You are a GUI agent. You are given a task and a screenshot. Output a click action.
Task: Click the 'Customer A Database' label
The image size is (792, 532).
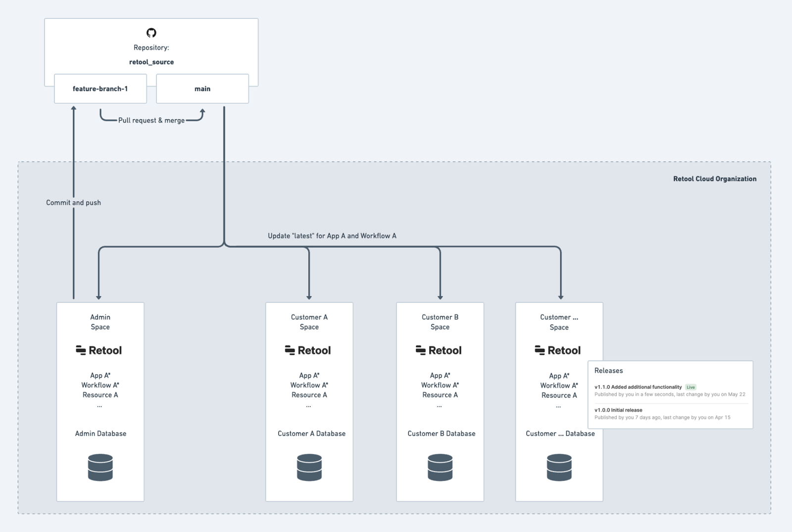311,434
